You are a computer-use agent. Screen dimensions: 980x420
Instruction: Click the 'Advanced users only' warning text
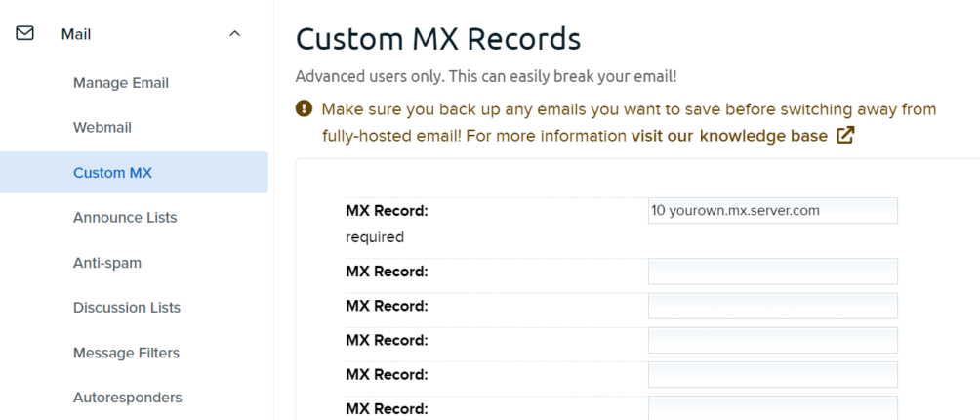tap(486, 77)
